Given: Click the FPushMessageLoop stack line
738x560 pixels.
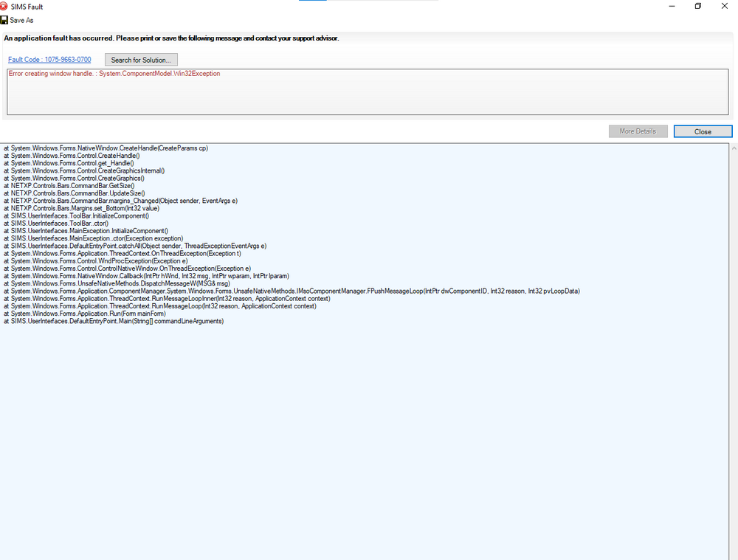Looking at the screenshot, I should click(292, 291).
